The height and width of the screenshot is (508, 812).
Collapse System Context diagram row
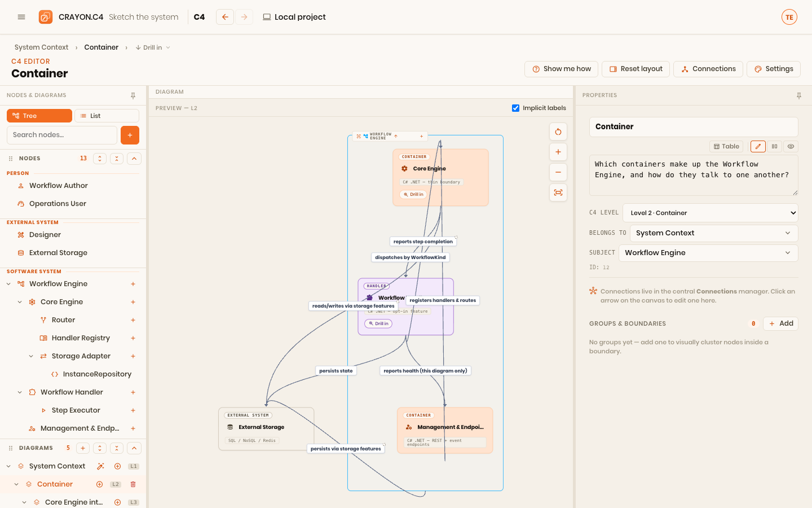coord(8,466)
